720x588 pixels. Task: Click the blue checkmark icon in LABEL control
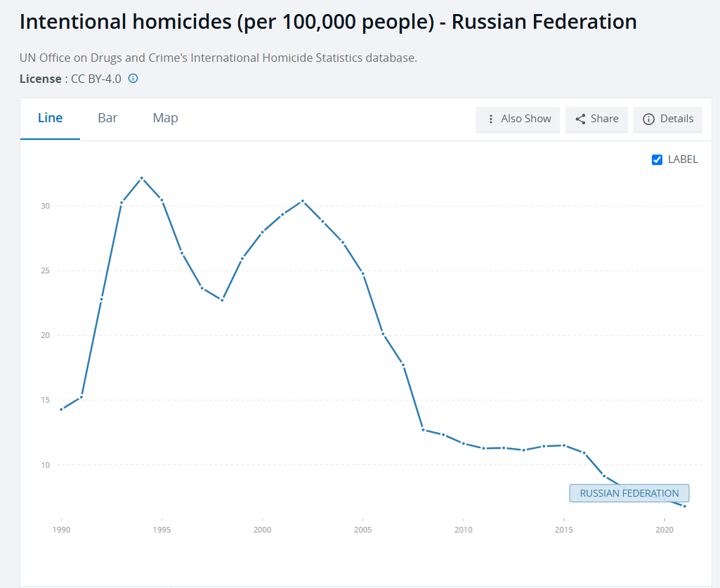coord(657,159)
